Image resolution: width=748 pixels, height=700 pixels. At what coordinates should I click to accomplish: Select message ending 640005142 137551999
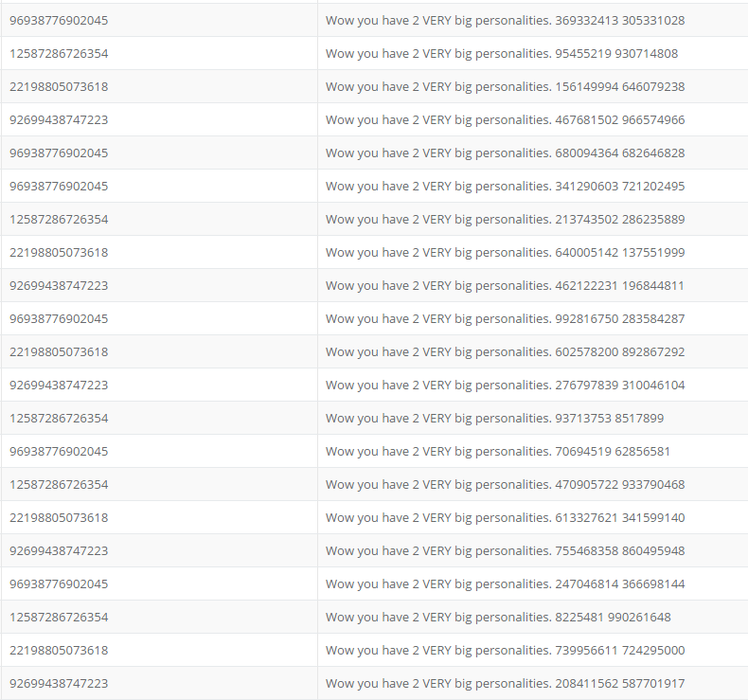[x=506, y=253]
